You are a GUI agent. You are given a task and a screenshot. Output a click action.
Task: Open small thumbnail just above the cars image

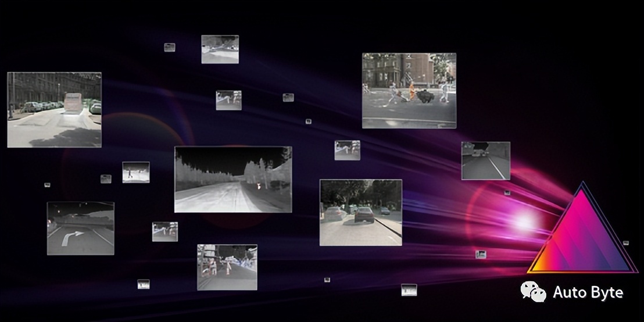coord(347,150)
